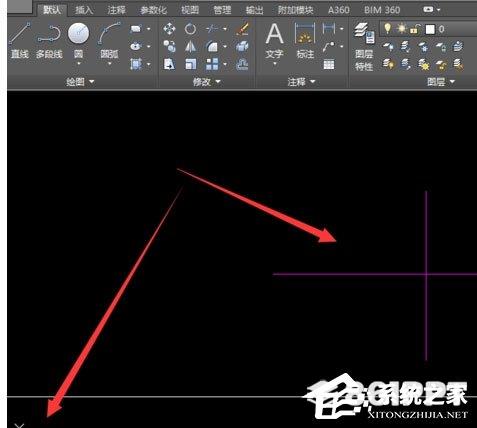Switch to the Insert (插入) tab
Viewport: 477px width, 428px height.
(84, 10)
